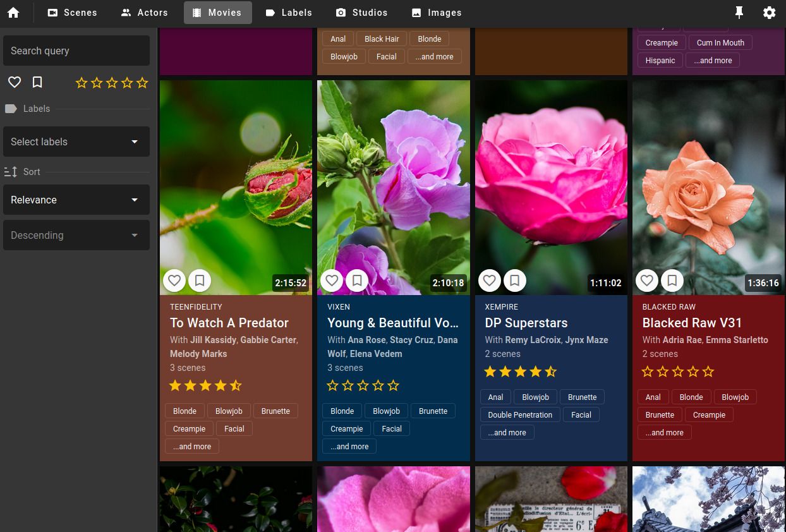Bookmark the Blacked Raw V31 movie

(x=672, y=281)
